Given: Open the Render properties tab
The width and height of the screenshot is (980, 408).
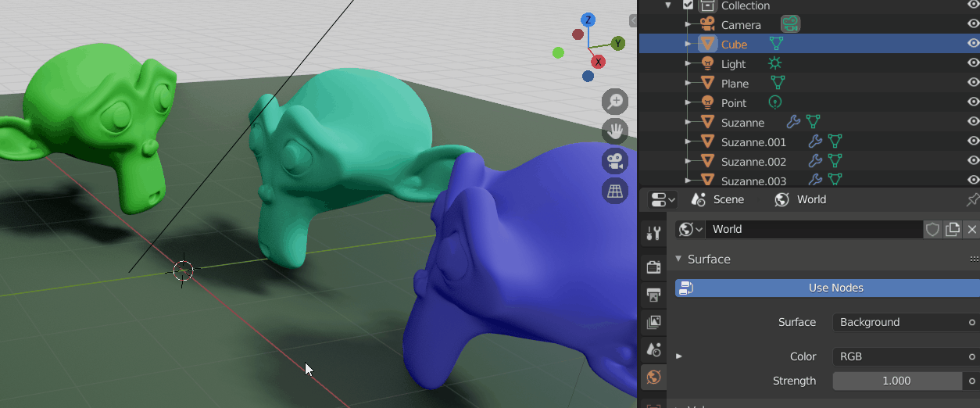Looking at the screenshot, I should (653, 267).
